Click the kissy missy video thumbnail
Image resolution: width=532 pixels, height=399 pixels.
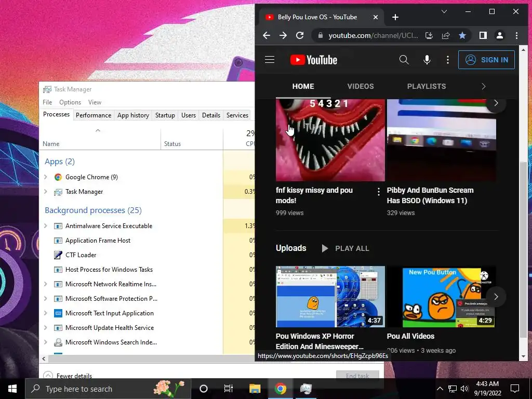330,140
